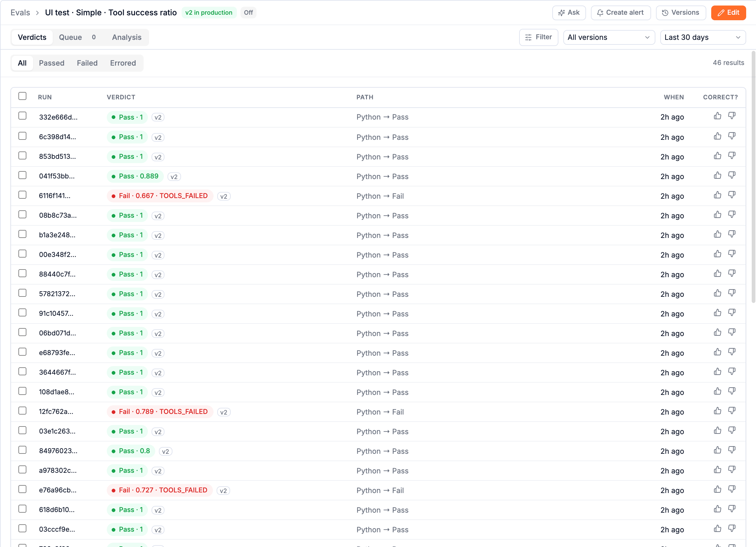Show only Failed verdicts

coord(87,63)
